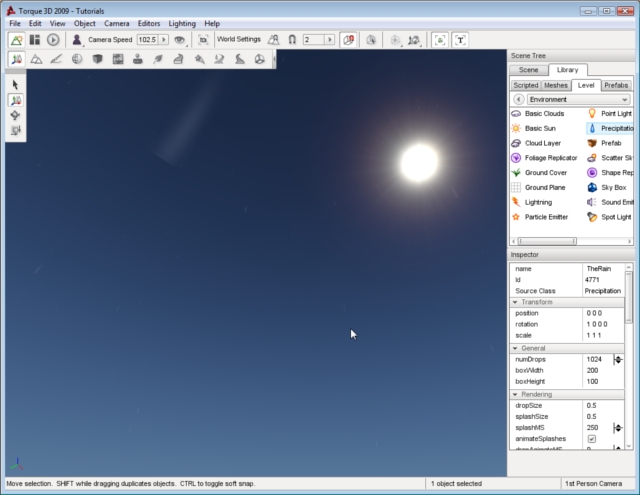Select Basic Sun in the library
Viewport: 640px width, 495px height.
pos(540,128)
